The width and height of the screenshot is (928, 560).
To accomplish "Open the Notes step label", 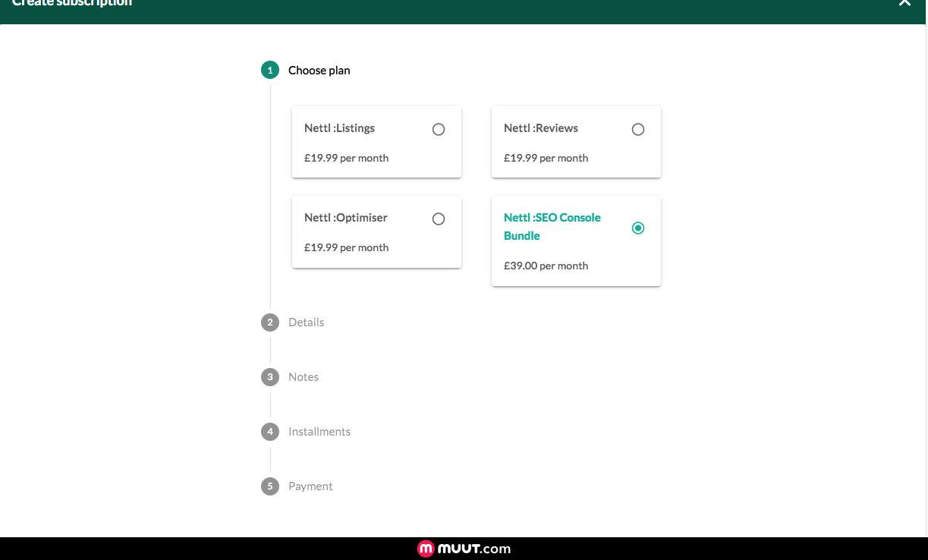I will [x=304, y=377].
